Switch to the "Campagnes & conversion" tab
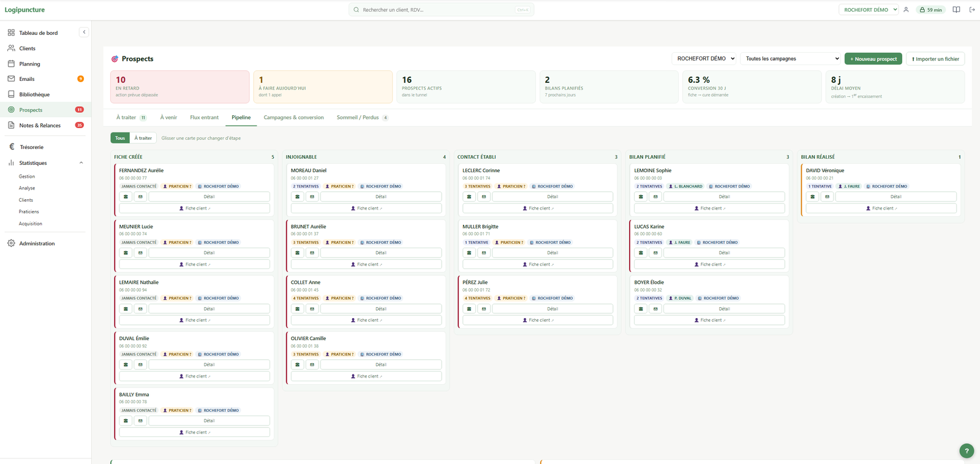This screenshot has width=980, height=464. tap(293, 118)
